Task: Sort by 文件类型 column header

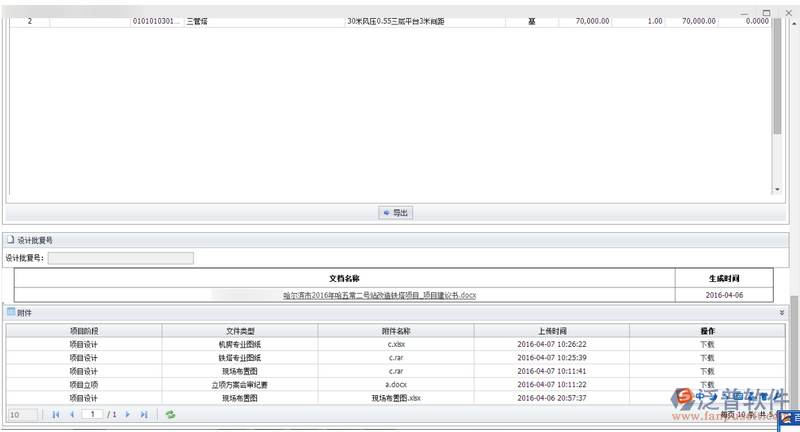Action: pyautogui.click(x=240, y=331)
